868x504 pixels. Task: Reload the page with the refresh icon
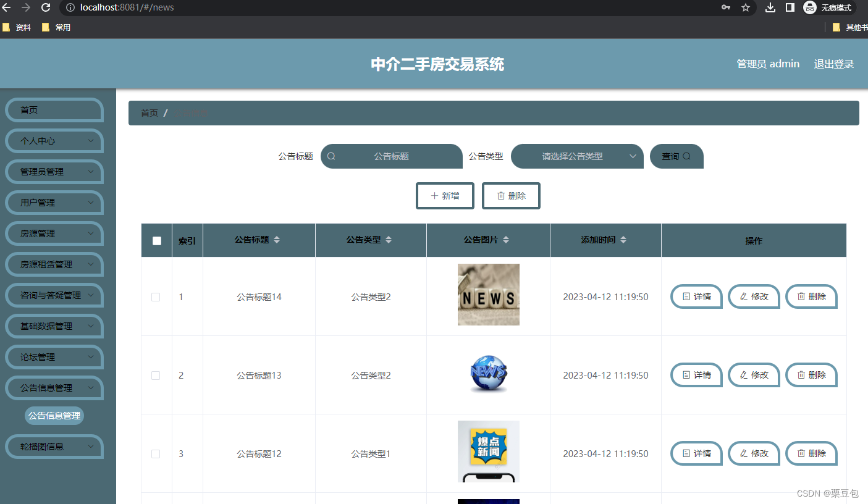click(46, 7)
